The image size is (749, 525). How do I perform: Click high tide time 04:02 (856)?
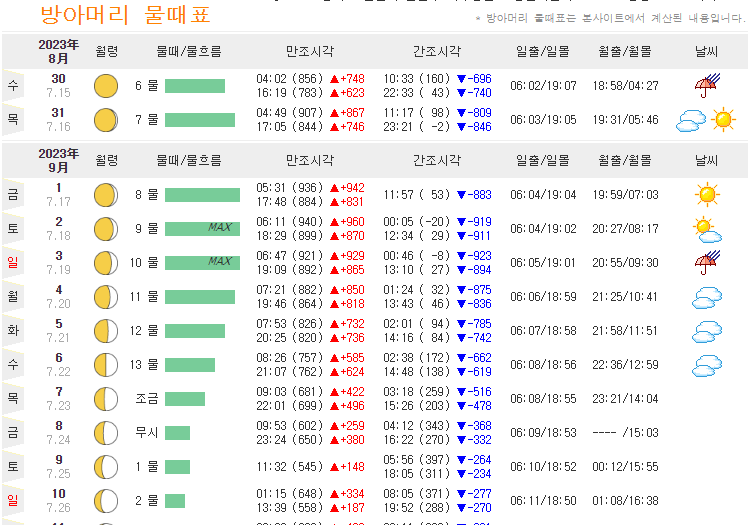pyautogui.click(x=290, y=79)
